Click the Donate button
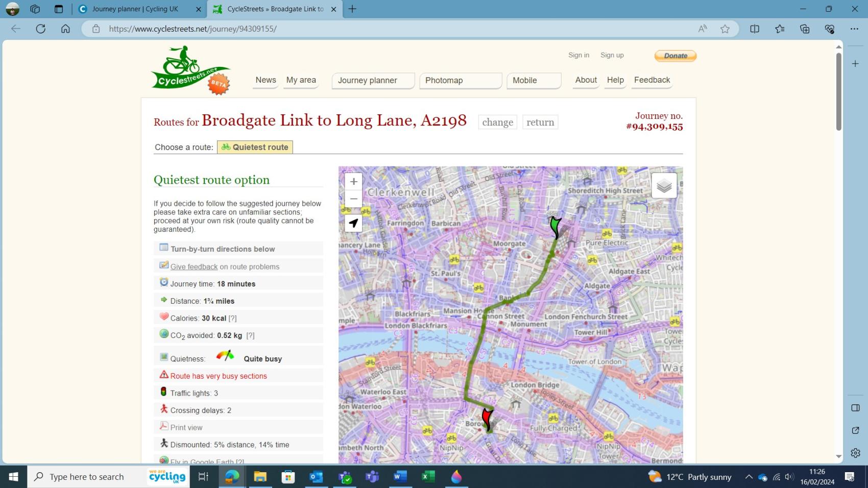The image size is (868, 488). pos(675,56)
